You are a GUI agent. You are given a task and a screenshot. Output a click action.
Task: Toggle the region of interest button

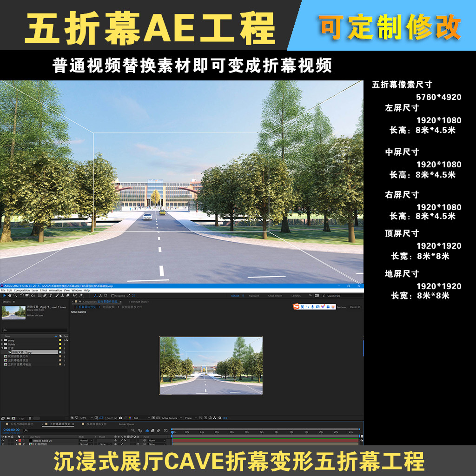point(153,418)
